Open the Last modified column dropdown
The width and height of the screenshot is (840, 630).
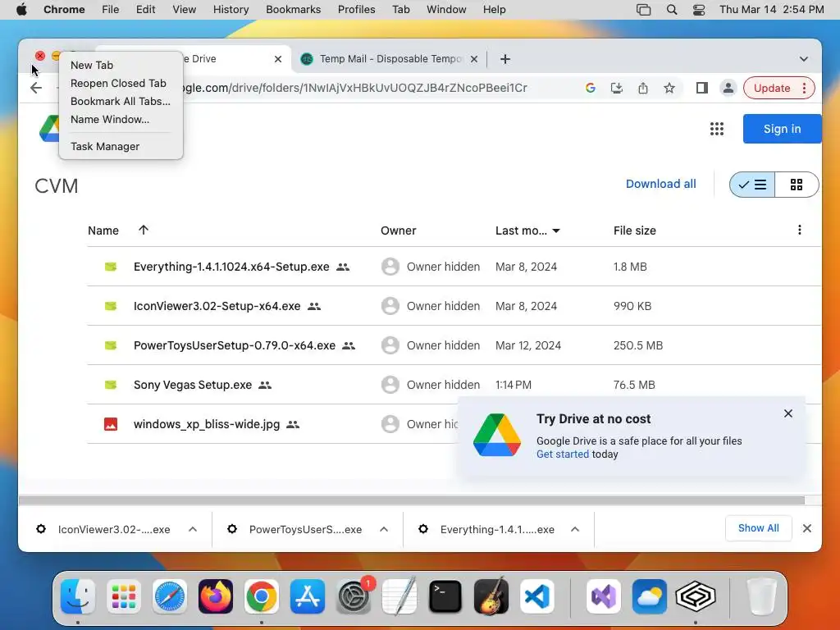click(x=556, y=231)
